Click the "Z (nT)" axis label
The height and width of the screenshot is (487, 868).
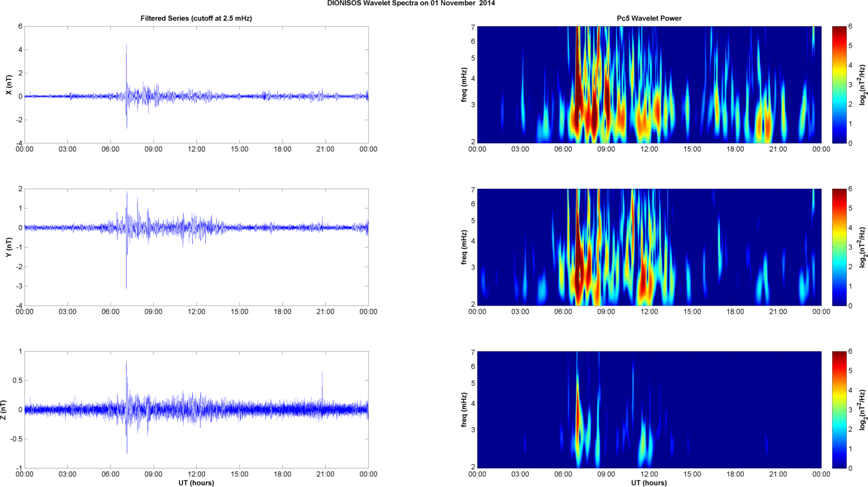pyautogui.click(x=3, y=409)
